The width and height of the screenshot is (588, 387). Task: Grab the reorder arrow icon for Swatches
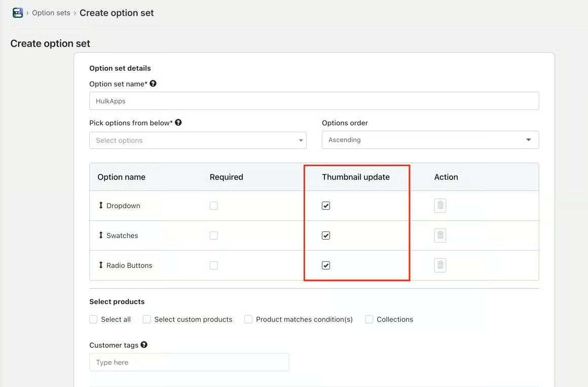pyautogui.click(x=100, y=235)
